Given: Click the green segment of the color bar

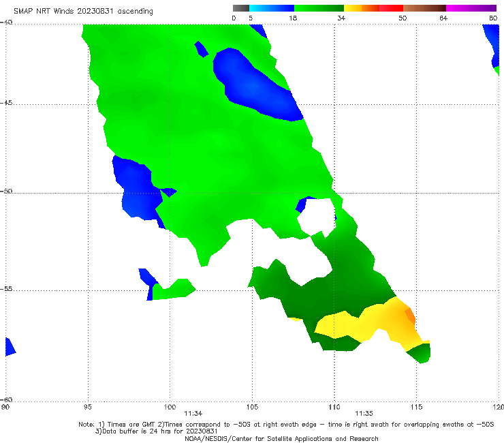Looking at the screenshot, I should (319, 8).
